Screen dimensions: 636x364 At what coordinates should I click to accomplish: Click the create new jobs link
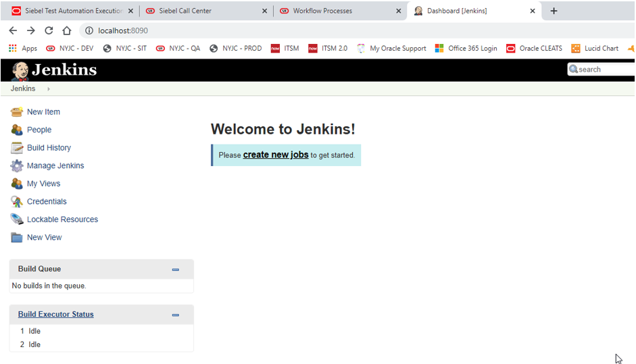pyautogui.click(x=276, y=155)
